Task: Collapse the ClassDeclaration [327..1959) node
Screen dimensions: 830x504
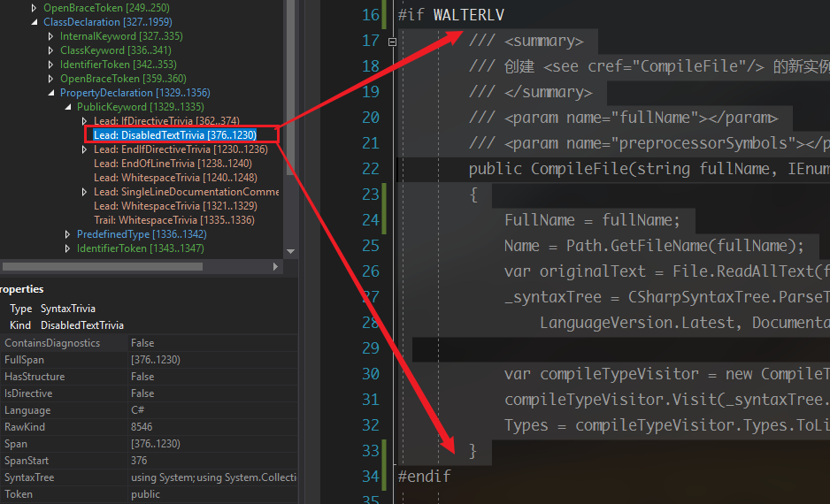Action: [x=35, y=22]
